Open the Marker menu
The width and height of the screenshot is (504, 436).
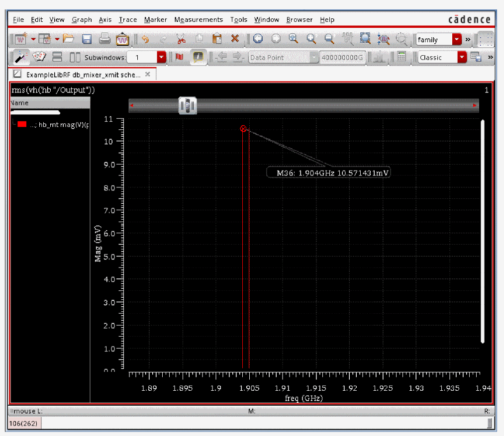point(155,19)
